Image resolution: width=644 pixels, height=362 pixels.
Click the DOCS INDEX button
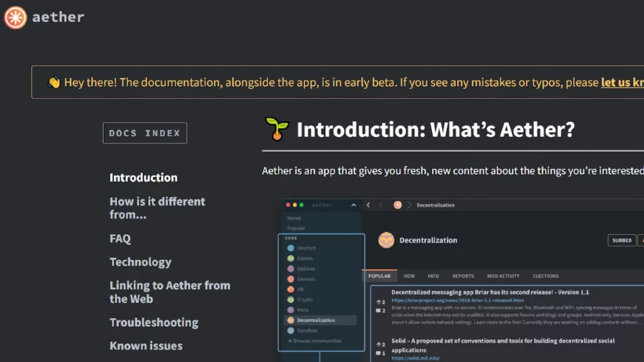[x=145, y=133]
